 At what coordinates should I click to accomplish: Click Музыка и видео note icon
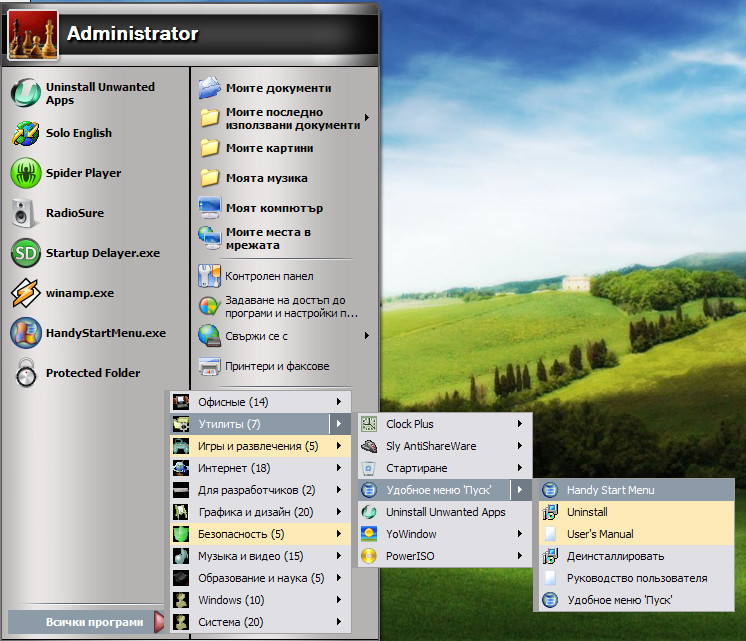(x=181, y=556)
